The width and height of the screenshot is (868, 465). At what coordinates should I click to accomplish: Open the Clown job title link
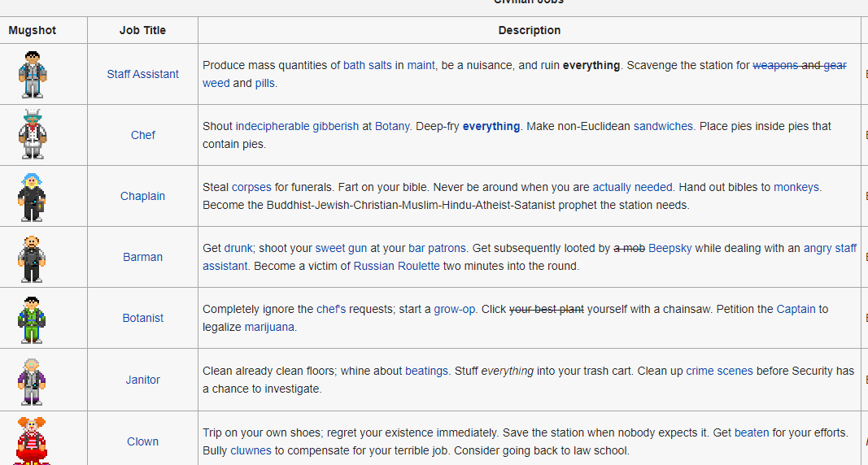(143, 441)
